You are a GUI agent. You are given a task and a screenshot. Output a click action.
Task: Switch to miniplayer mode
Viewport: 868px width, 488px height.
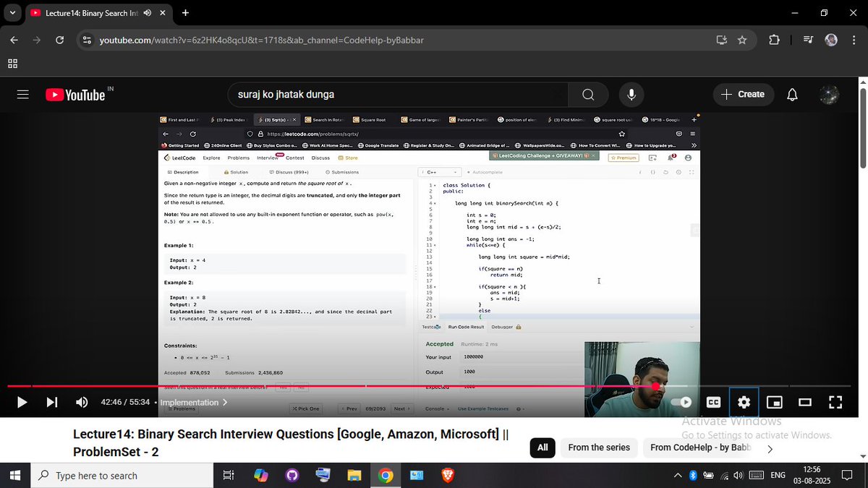774,402
